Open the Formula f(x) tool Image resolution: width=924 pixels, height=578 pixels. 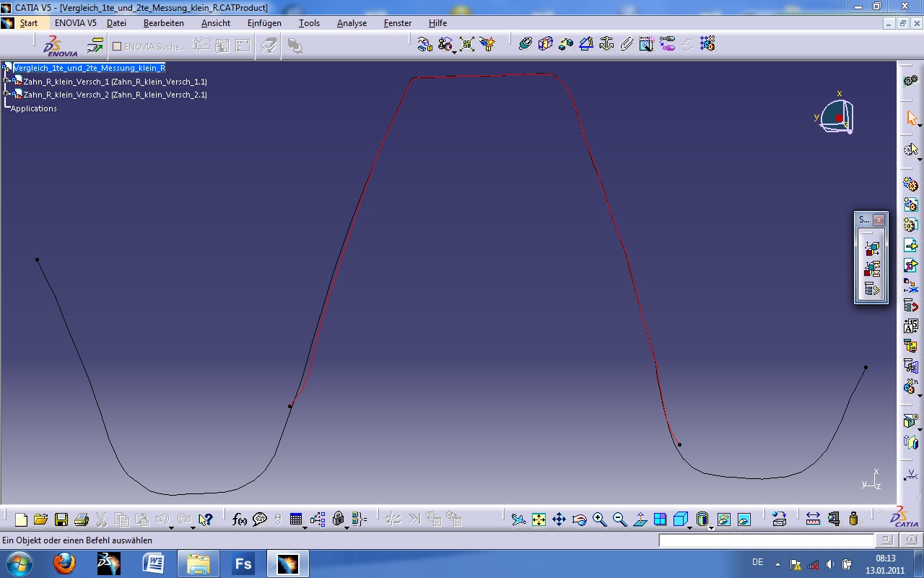click(240, 519)
